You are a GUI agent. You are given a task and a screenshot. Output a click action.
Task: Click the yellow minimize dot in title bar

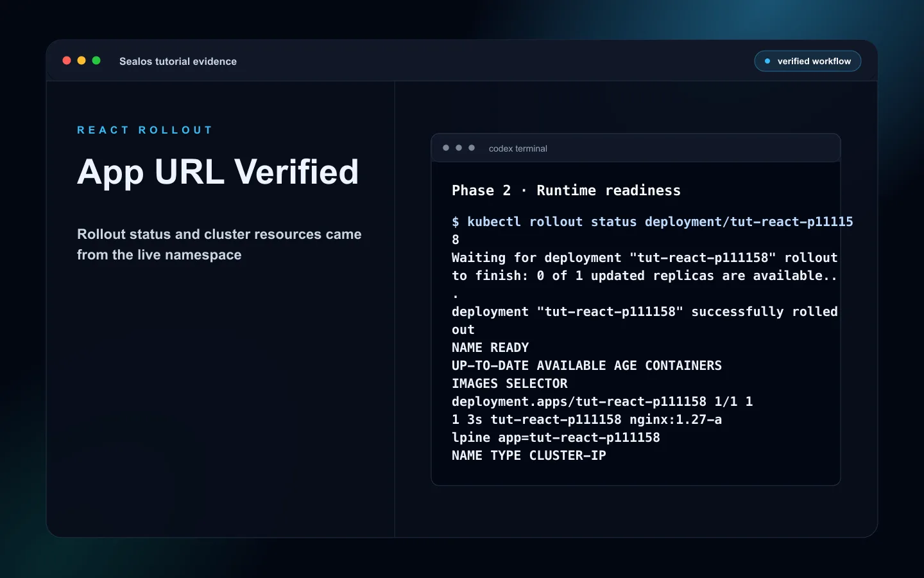(81, 60)
